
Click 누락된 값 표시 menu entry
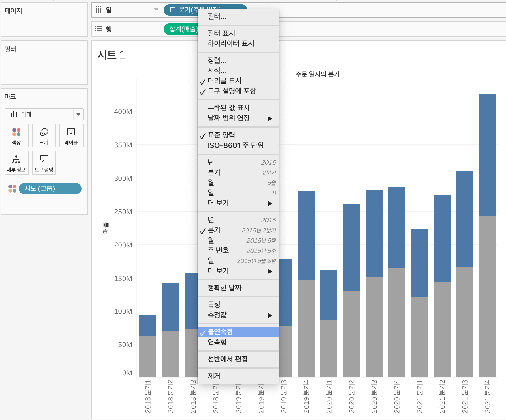[238, 108]
